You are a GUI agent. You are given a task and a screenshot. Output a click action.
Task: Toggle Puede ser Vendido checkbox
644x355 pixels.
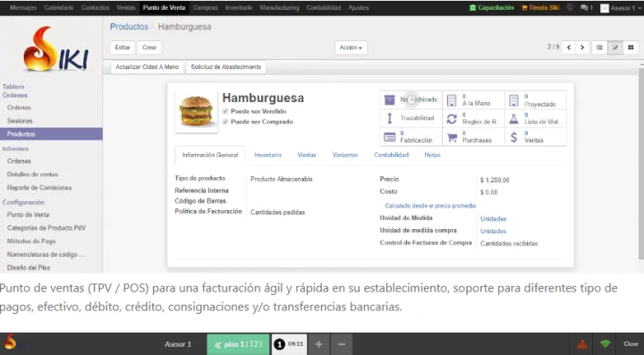[x=225, y=111]
